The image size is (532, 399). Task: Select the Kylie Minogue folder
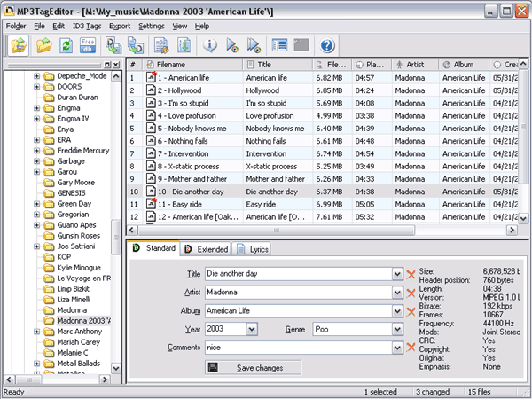[79, 268]
